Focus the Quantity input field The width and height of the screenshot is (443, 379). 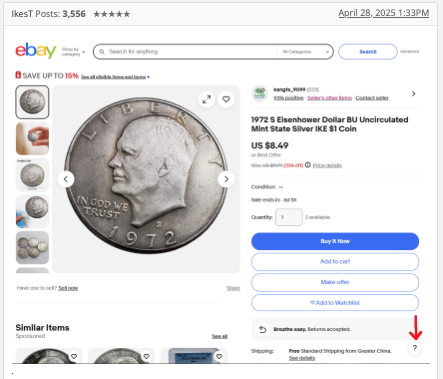(x=289, y=217)
